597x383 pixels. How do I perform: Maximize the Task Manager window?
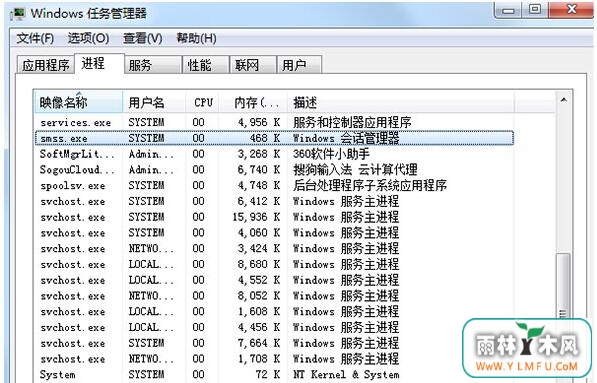click(535, 10)
